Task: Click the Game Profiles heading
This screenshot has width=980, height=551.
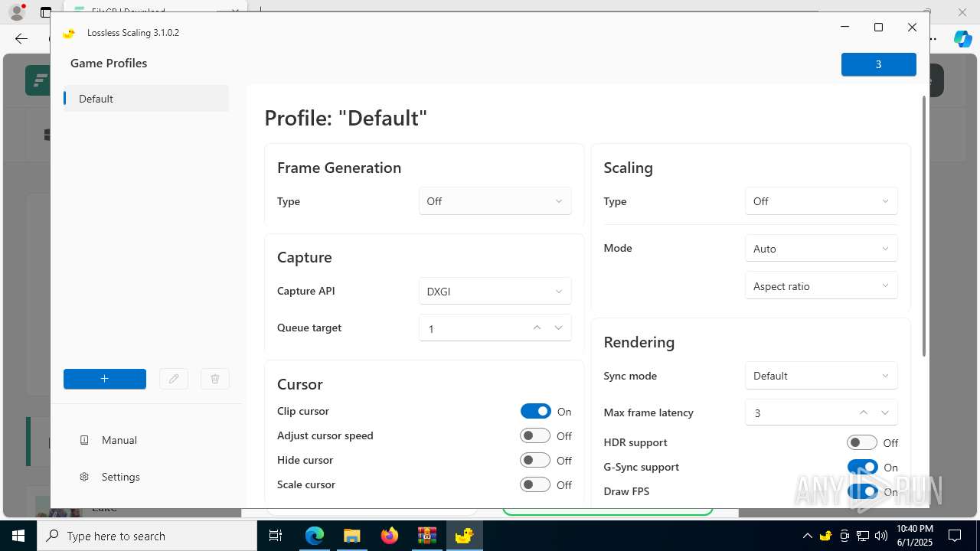Action: pos(109,64)
